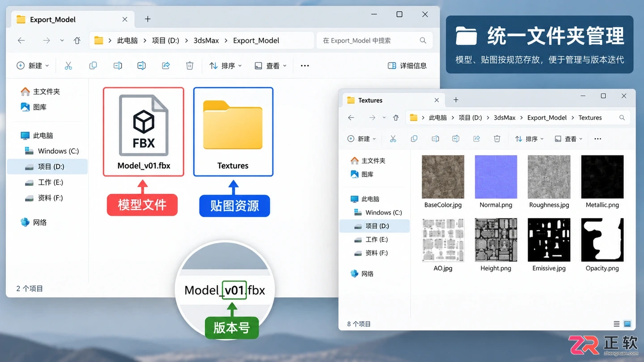
Task: Open the 详细信息 details pane
Action: click(x=407, y=66)
